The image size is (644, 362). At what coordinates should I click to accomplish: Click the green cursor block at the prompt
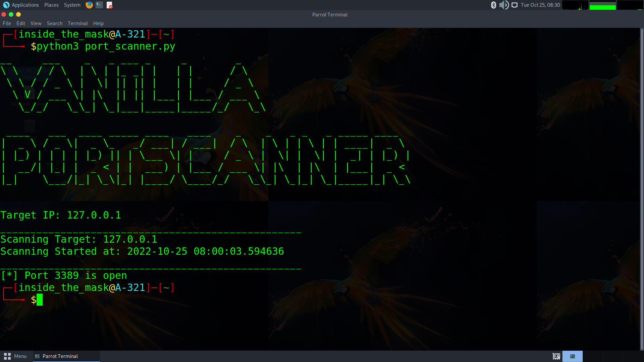[x=40, y=300]
